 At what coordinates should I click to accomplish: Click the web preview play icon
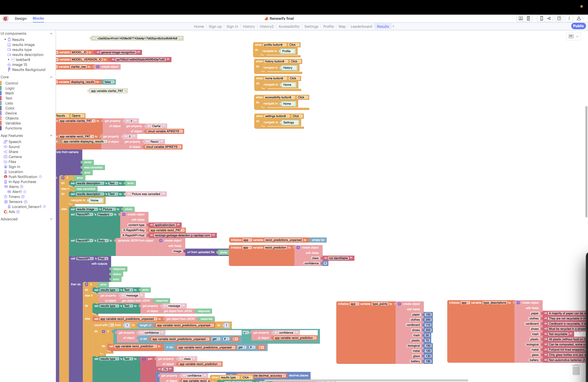pos(521,18)
